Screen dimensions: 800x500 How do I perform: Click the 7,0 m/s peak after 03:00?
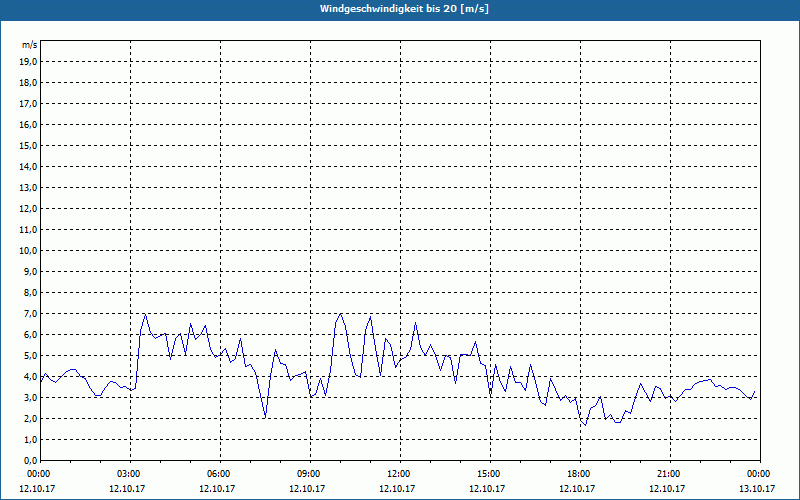[x=145, y=314]
